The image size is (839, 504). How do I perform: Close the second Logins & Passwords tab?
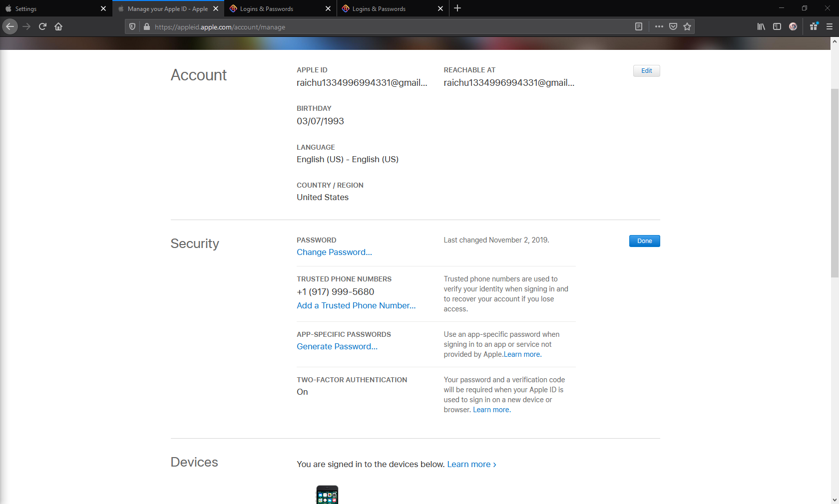point(440,8)
